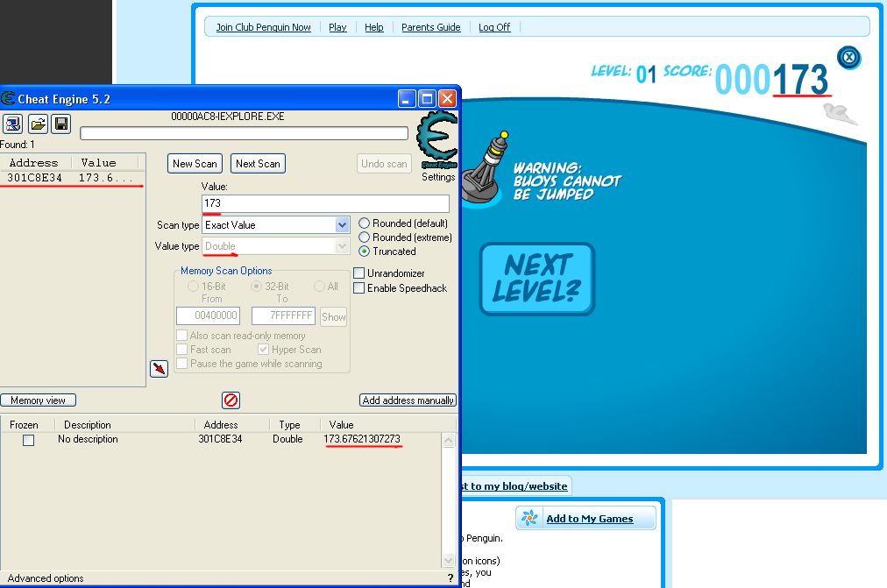Viewport: 887px width, 588px height.
Task: Toggle the Fast scan checkbox
Action: coord(181,350)
